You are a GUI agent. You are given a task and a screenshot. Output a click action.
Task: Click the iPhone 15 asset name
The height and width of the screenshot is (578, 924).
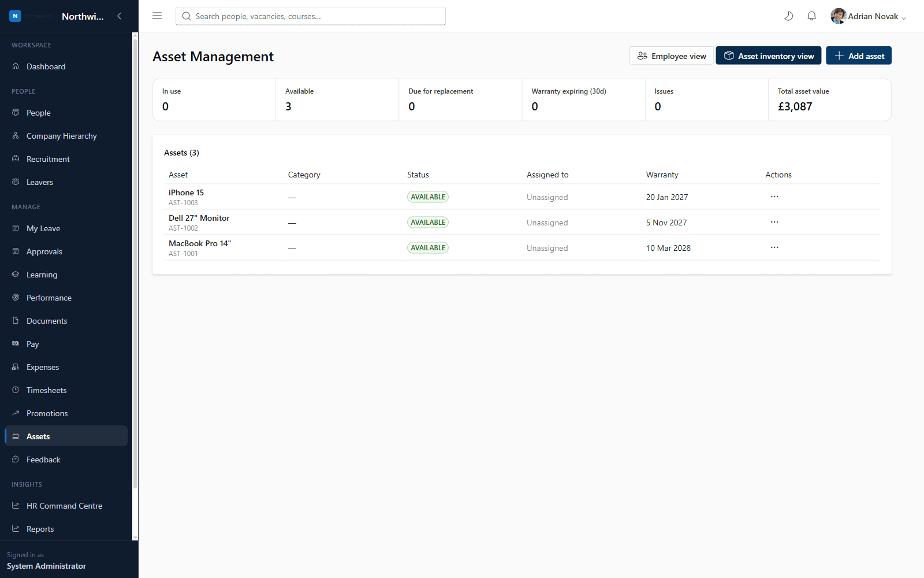click(x=186, y=192)
